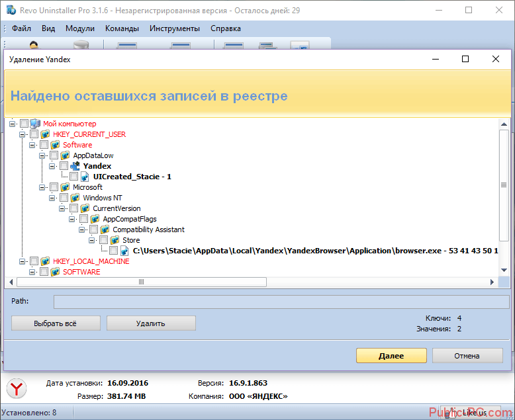The width and height of the screenshot is (515, 420).
Task: Check the browser.exe value checkbox
Action: (x=113, y=251)
